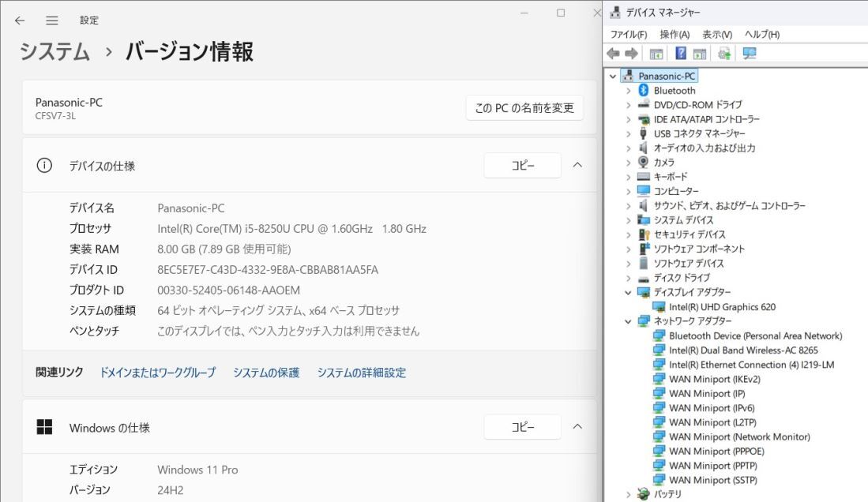Select the USB コネクタ マネージャー icon
This screenshot has height=502, width=868.
643,133
